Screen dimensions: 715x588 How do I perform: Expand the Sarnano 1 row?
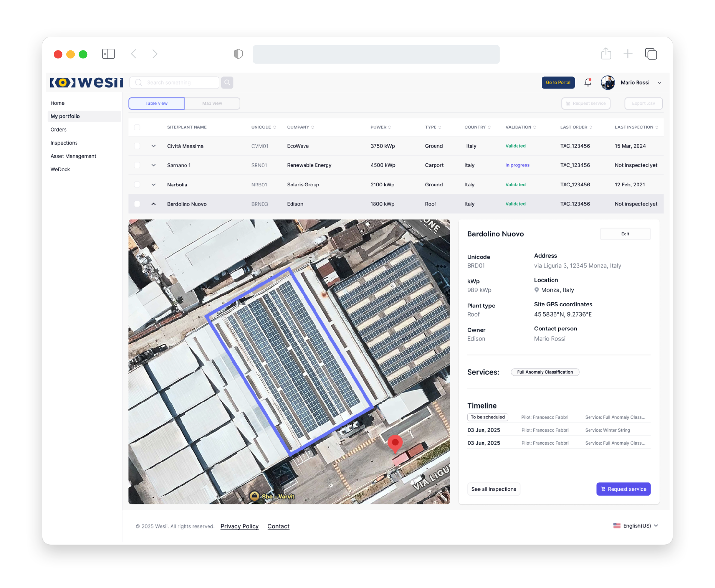pos(153,165)
